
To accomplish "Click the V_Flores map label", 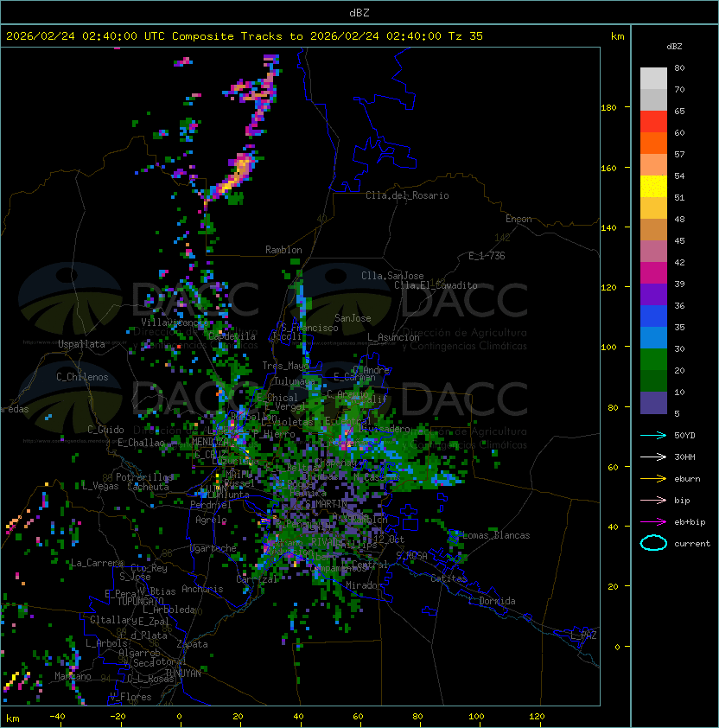I will 130,697.
